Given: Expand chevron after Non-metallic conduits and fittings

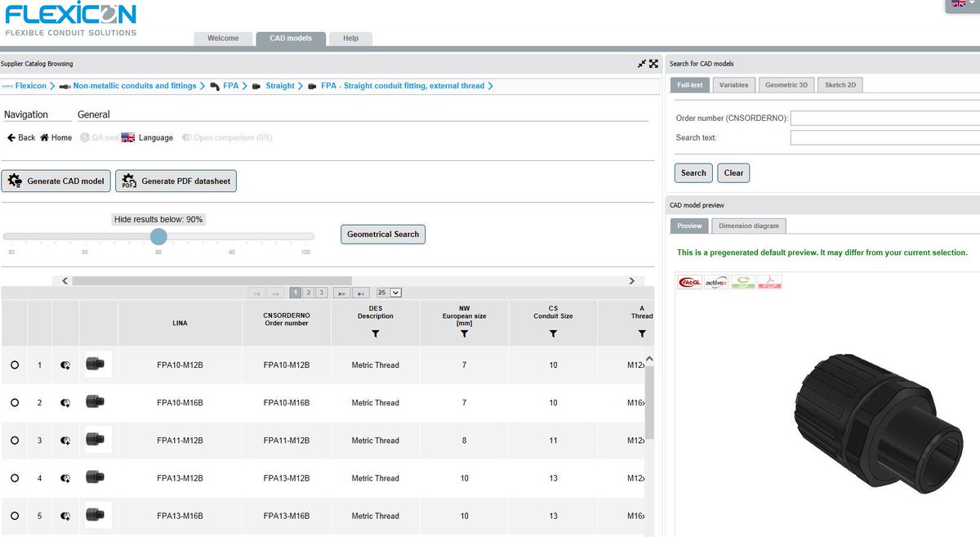Looking at the screenshot, I should pyautogui.click(x=203, y=86).
